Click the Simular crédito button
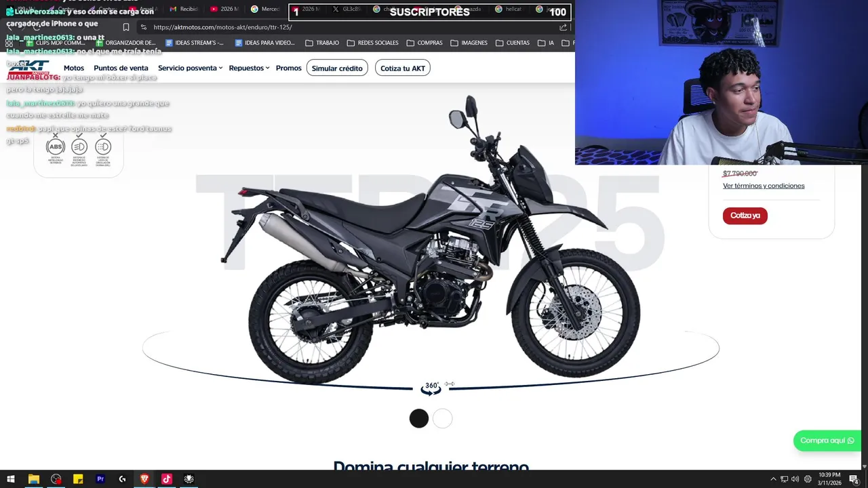 [337, 68]
